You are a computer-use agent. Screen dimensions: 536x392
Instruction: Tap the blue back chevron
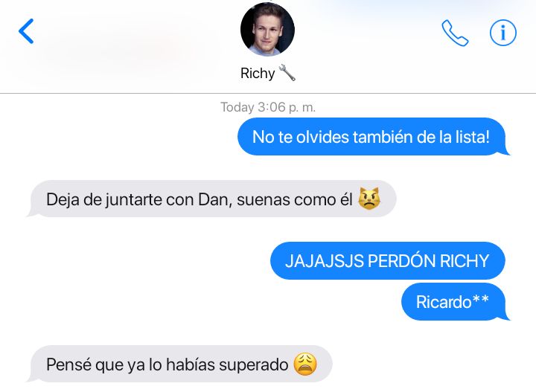pyautogui.click(x=26, y=31)
